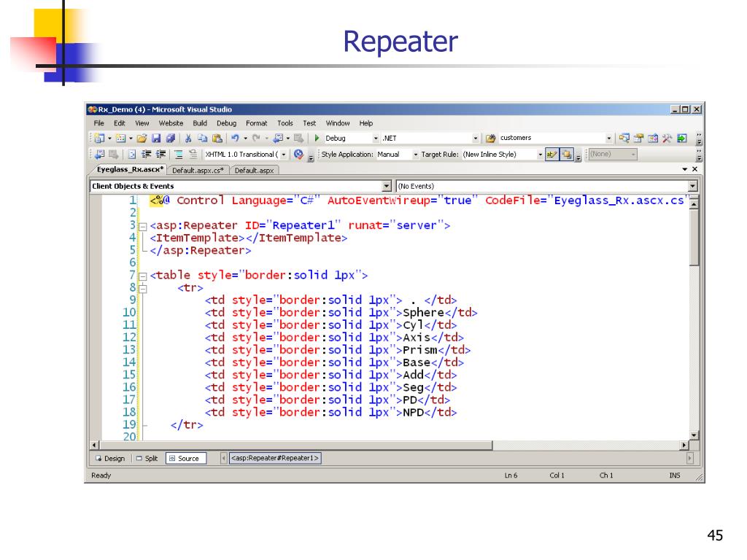Click the Copy icon in toolbar
747x560 pixels.
pyautogui.click(x=203, y=138)
